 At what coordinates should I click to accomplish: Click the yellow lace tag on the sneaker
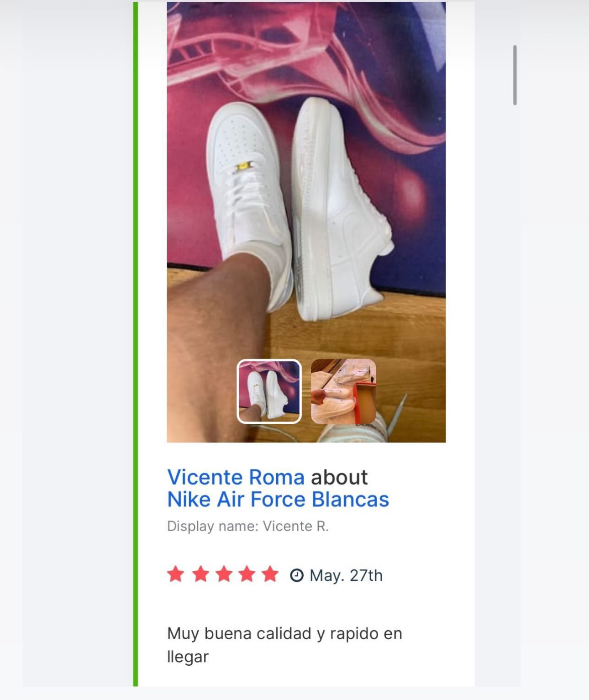point(243,166)
